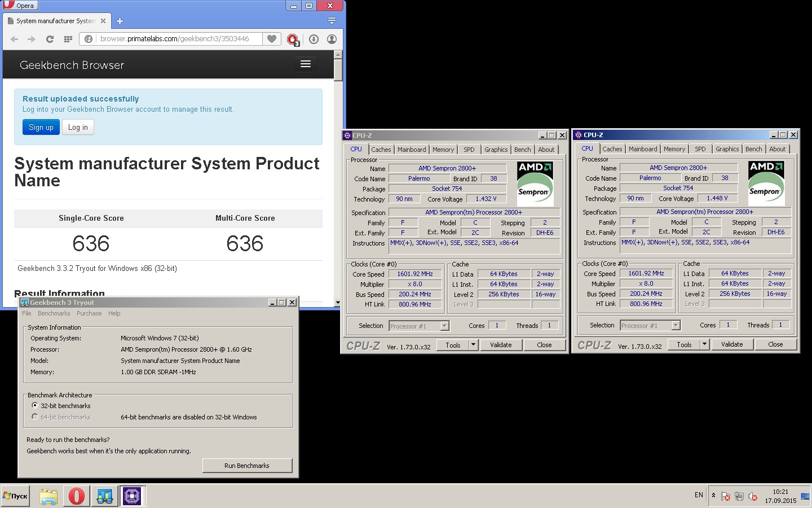The image size is (812, 508).
Task: Open Geekbench 3 Purchase menu
Action: pyautogui.click(x=89, y=313)
